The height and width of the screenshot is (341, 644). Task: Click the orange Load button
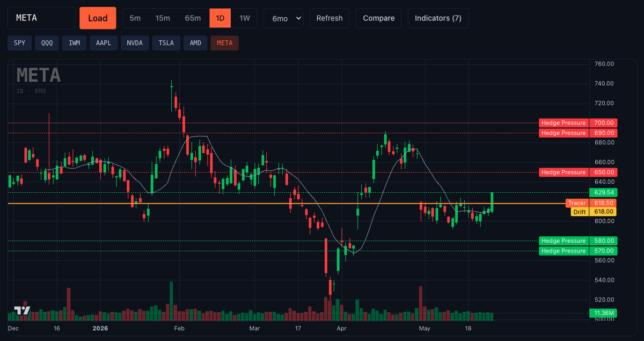pyautogui.click(x=98, y=18)
